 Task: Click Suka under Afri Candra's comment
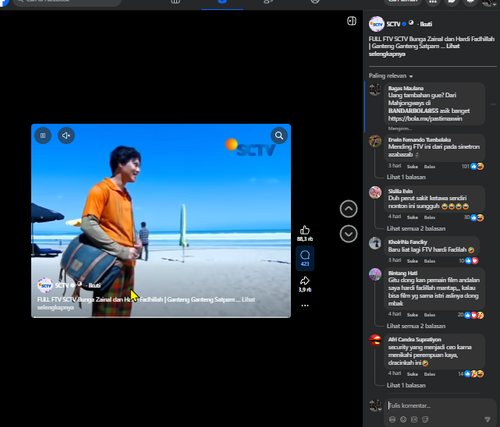(412, 374)
